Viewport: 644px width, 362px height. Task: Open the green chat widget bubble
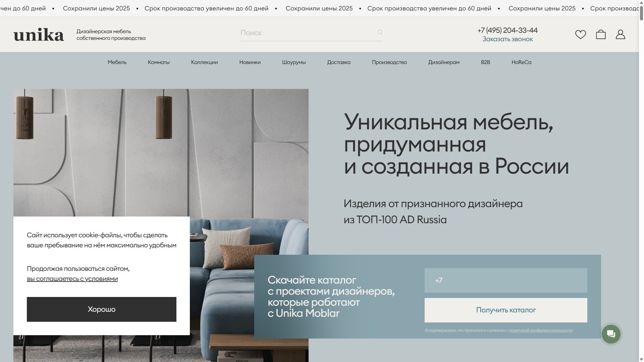pos(611,334)
